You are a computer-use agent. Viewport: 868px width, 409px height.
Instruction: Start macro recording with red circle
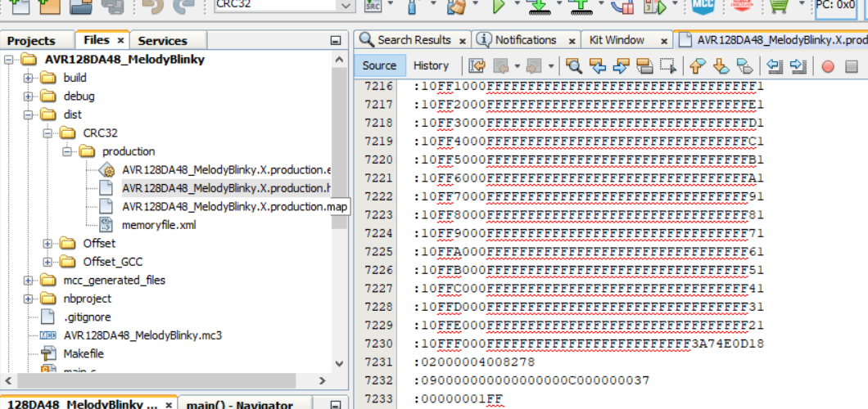tap(828, 66)
